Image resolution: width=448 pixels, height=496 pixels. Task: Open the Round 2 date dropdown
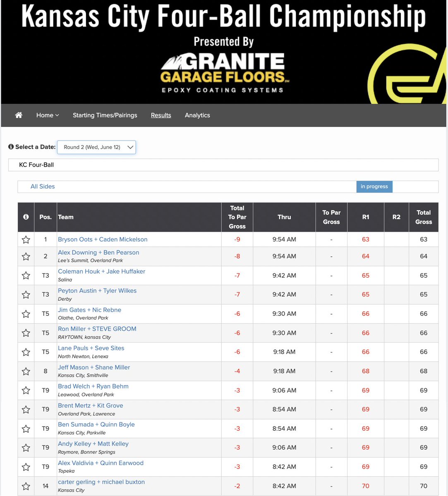(96, 147)
